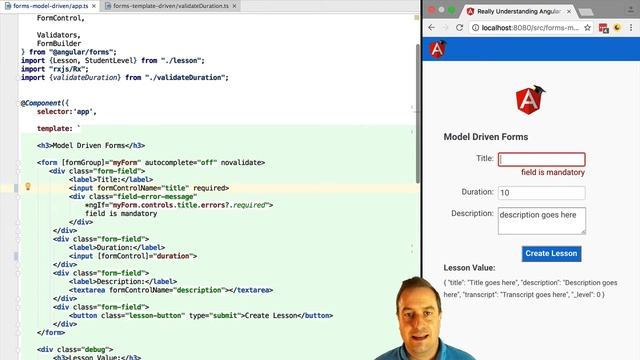Click the Model Driven Forms heading
Screen dimensions: 640x360
[x=486, y=137]
